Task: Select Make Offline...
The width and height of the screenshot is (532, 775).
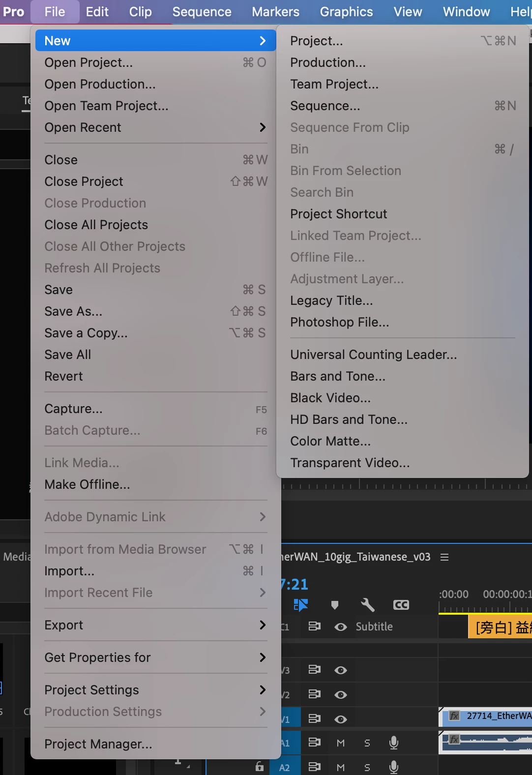Action: 156,484
